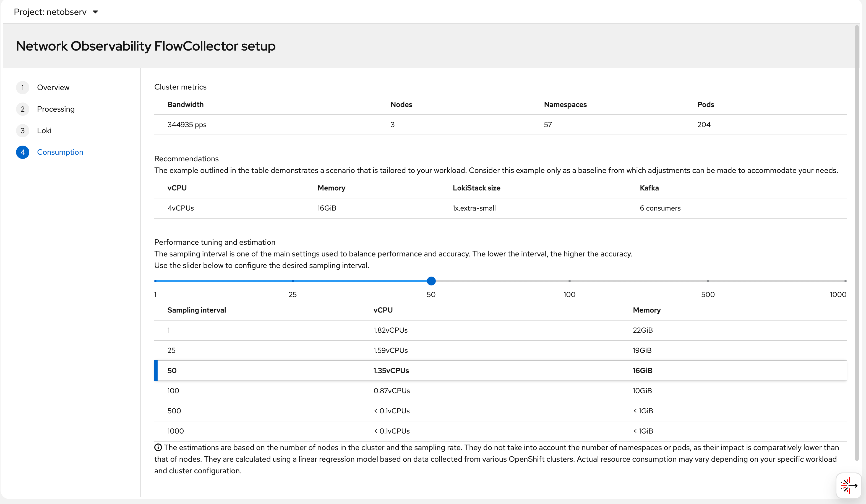The image size is (866, 504).
Task: Go to the Processing wizard step
Action: (x=56, y=109)
